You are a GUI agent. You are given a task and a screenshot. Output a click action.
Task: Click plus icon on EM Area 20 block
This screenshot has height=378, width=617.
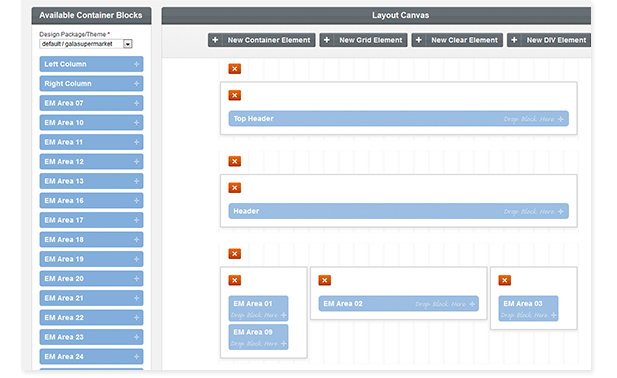[136, 278]
